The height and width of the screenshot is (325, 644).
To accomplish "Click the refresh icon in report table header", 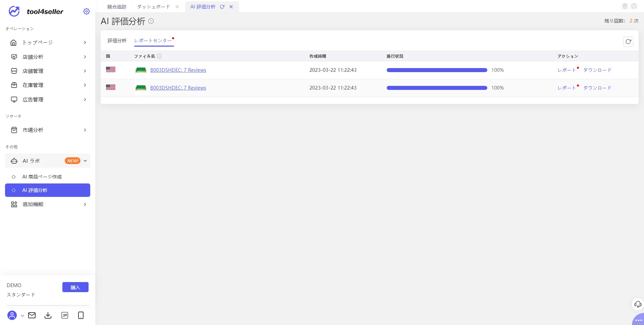I will click(x=628, y=42).
